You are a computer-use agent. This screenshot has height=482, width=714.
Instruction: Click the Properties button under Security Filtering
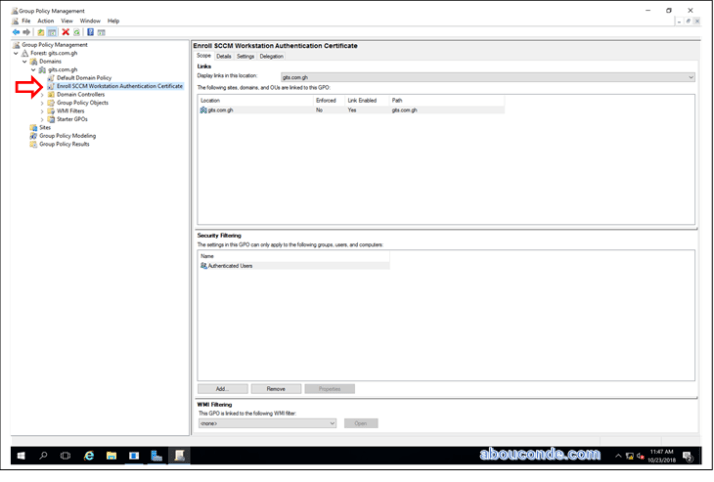[x=330, y=389]
